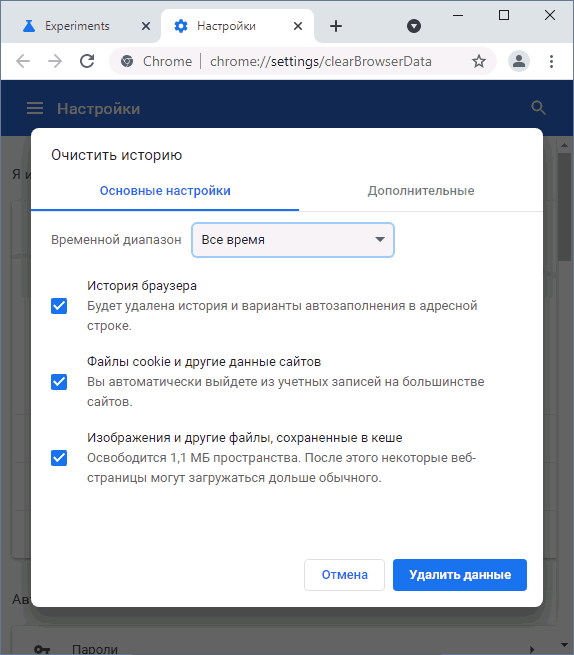Viewport: 574px width, 655px height.
Task: Uncheck cached images checkbox
Action: tap(59, 458)
